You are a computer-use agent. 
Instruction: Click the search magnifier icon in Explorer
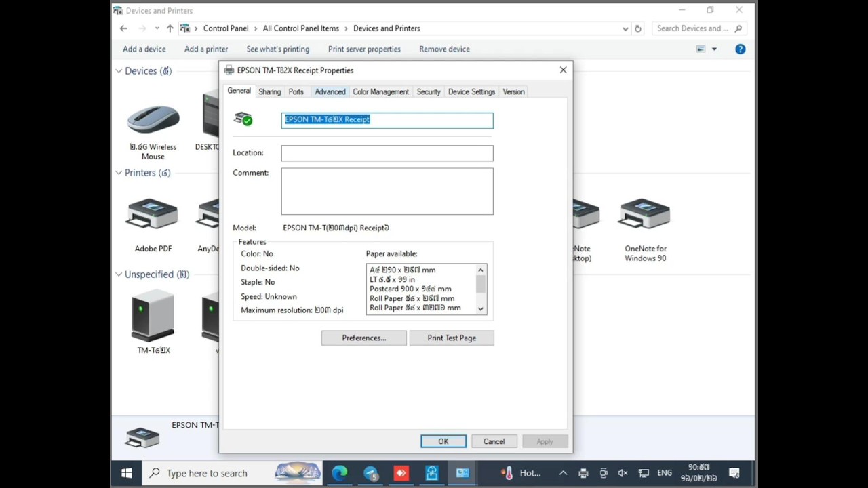pyautogui.click(x=738, y=28)
